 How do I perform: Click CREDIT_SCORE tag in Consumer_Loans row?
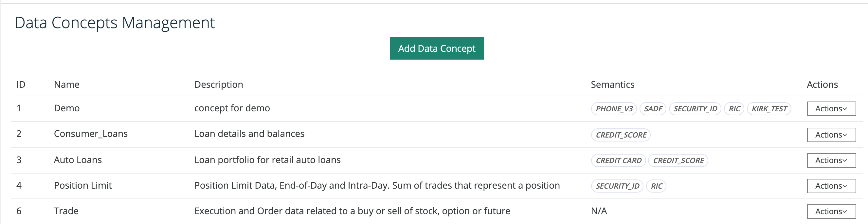pos(621,135)
